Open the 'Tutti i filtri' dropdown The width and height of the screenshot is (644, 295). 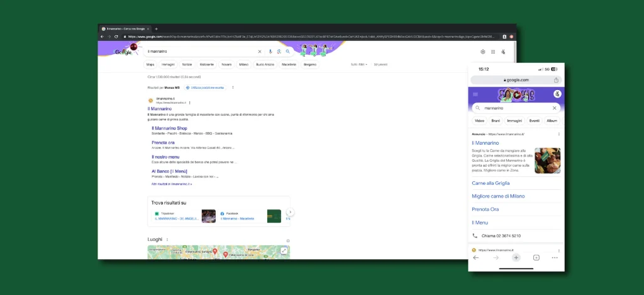tap(358, 64)
